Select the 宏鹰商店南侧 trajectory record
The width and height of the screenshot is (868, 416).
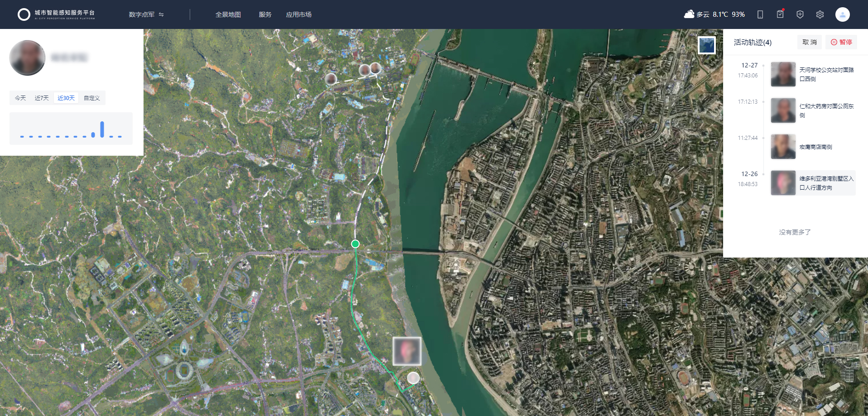pyautogui.click(x=813, y=147)
